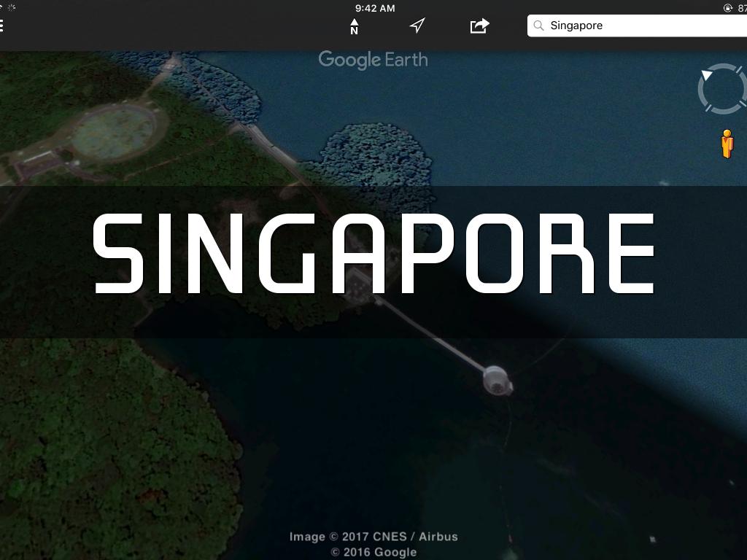Click the Google Earth watermark logo
Screen dimensions: 747x560
[x=373, y=60]
